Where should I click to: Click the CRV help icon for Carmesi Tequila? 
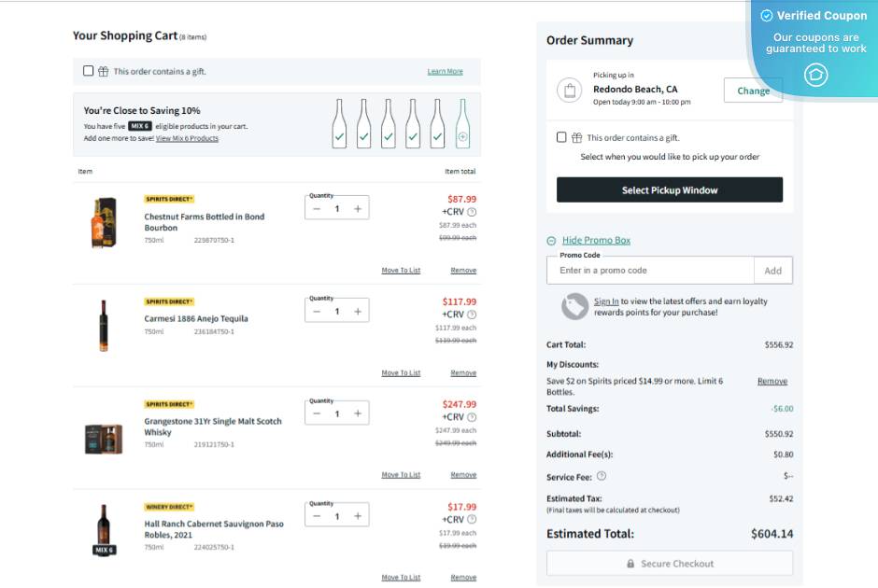(472, 315)
